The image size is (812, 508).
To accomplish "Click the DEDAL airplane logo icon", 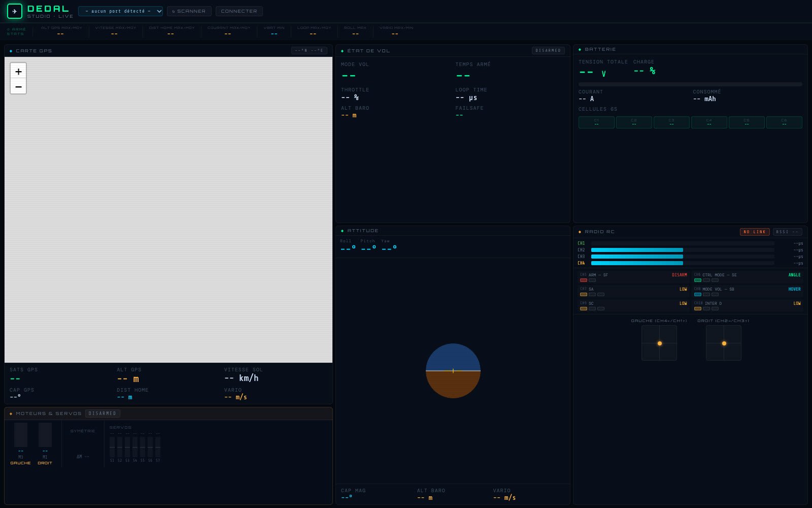I will 15,11.
